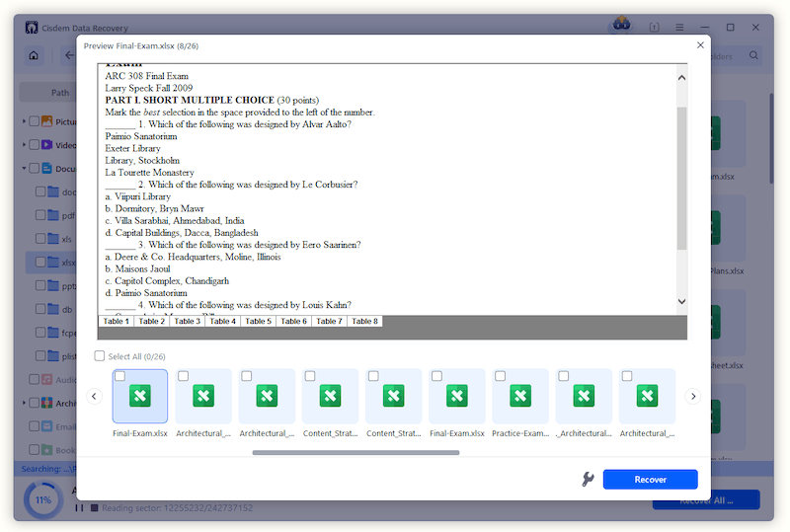Click the search magnifier icon in main window
This screenshot has height=532, width=790.
753,55
